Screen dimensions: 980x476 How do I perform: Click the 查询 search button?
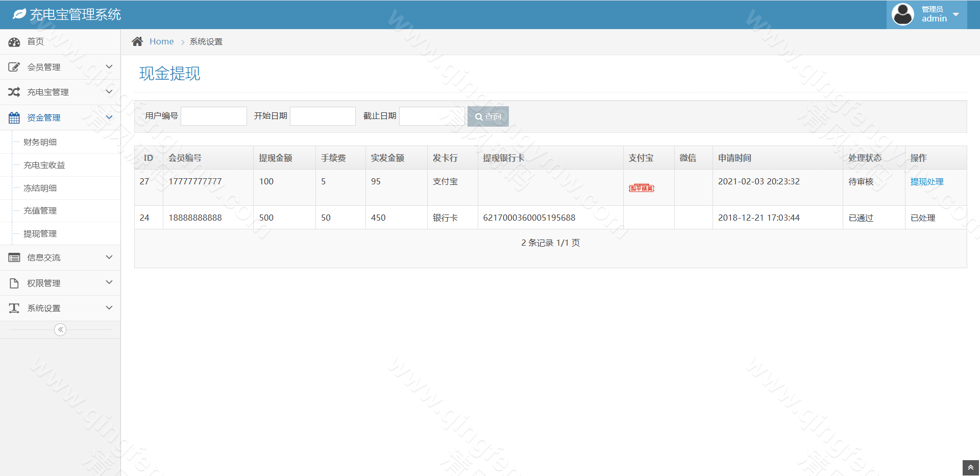(x=487, y=116)
